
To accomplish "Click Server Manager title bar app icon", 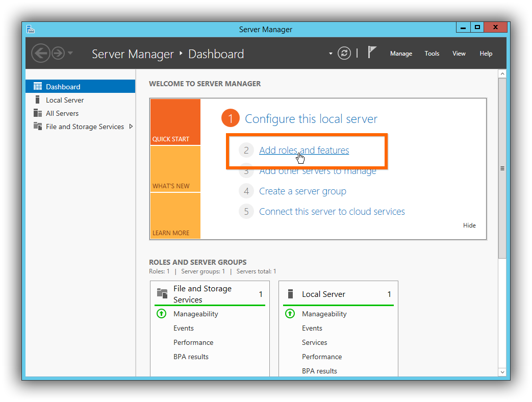I will [x=31, y=29].
